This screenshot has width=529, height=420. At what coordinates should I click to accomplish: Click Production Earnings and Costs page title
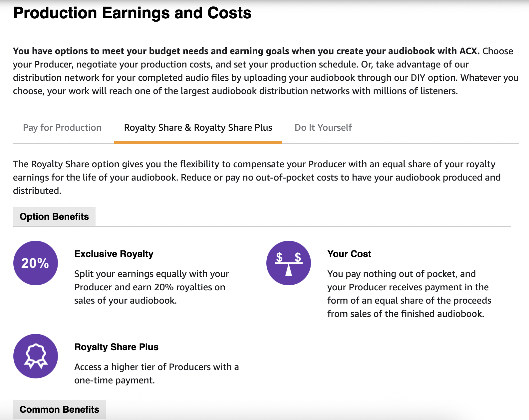coord(132,13)
